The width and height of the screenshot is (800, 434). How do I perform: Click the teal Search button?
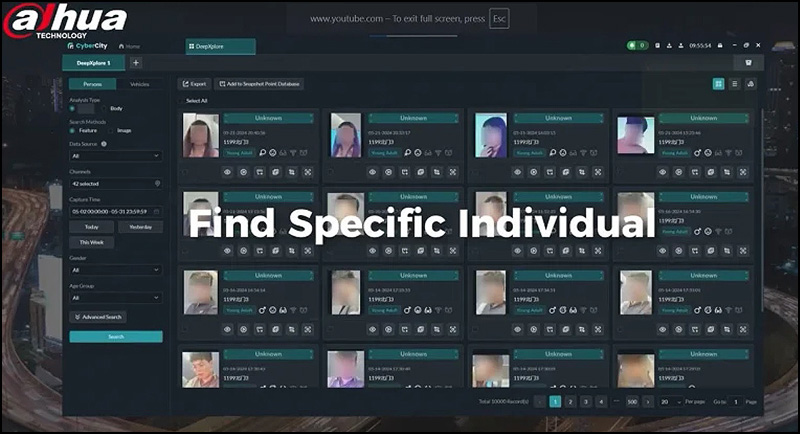(x=116, y=337)
